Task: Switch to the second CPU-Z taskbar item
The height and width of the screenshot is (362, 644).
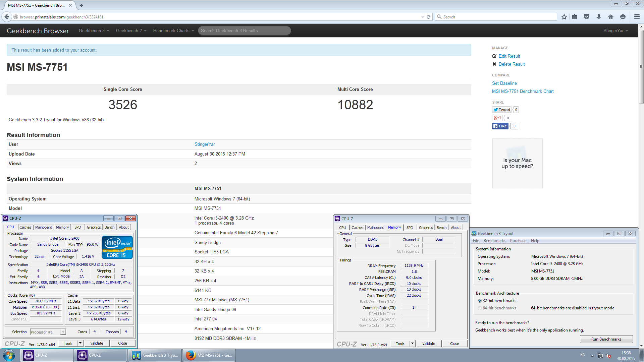Action: [100, 355]
